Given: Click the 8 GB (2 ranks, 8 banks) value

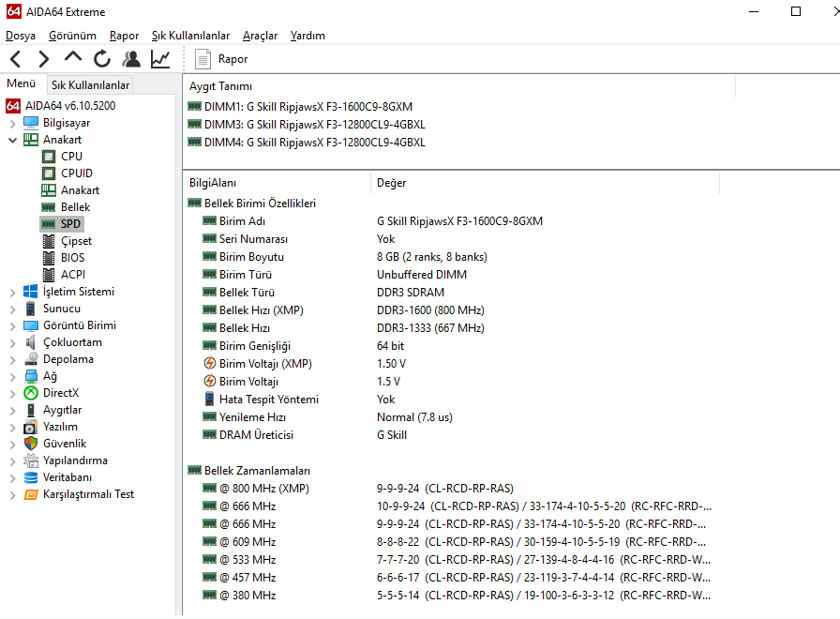Looking at the screenshot, I should pos(432,257).
